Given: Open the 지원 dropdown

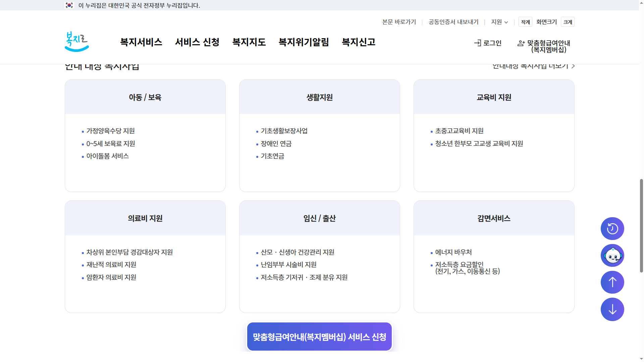Looking at the screenshot, I should pyautogui.click(x=499, y=22).
